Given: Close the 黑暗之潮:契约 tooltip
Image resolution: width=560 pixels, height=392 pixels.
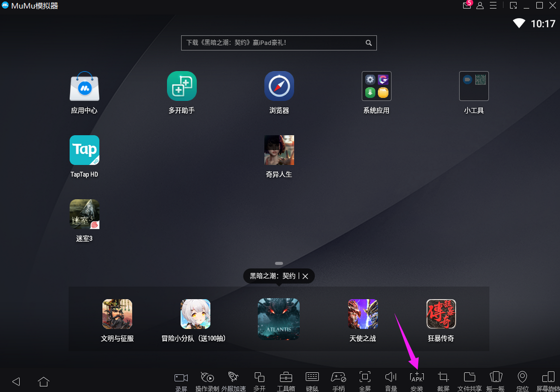Looking at the screenshot, I should [305, 276].
